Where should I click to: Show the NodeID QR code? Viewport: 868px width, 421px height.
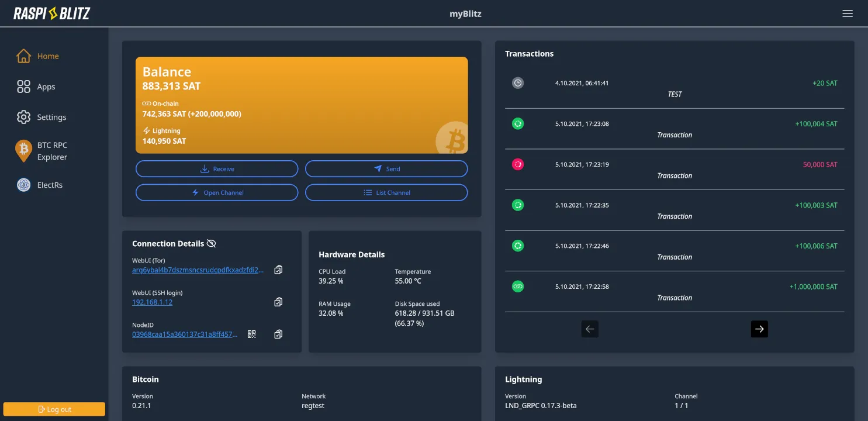click(251, 334)
